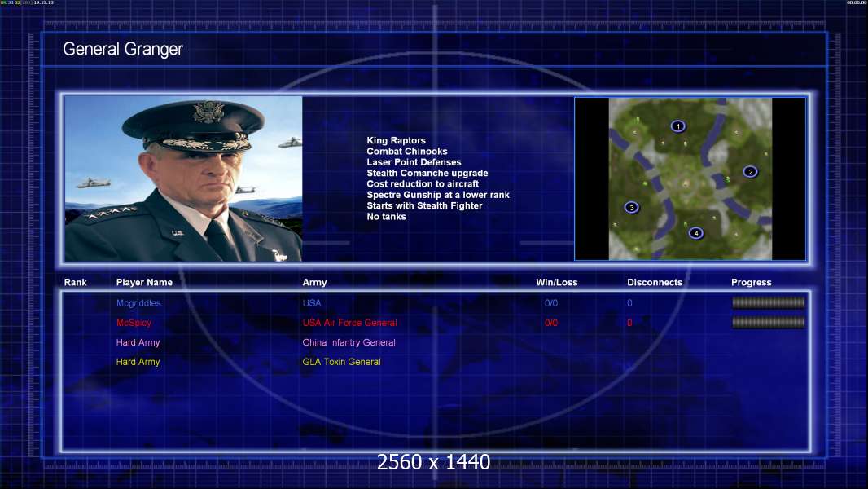This screenshot has height=489, width=868.
Task: Click No tanks perk text
Action: (x=386, y=217)
